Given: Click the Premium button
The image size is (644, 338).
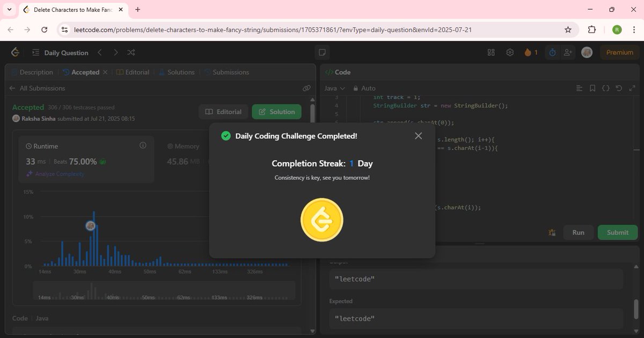Looking at the screenshot, I should pyautogui.click(x=620, y=53).
